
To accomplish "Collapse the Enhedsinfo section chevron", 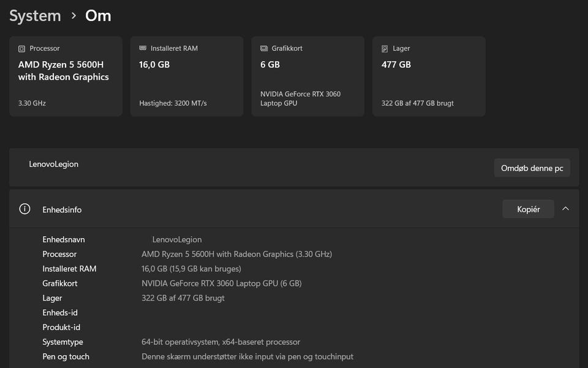I will [565, 209].
